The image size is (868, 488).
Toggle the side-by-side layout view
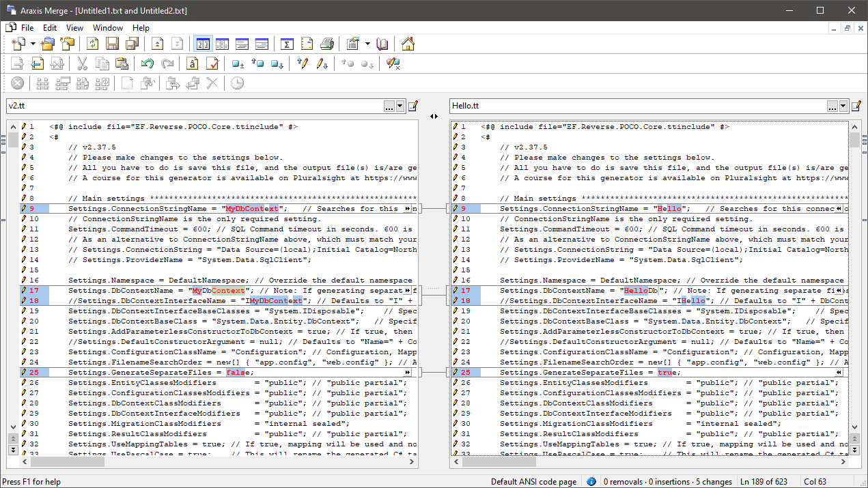[x=203, y=44]
